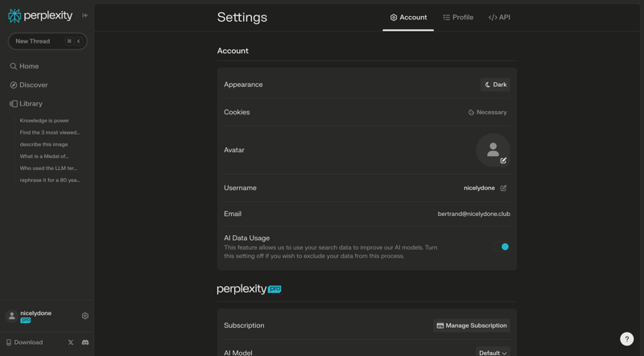Click the username text nicelydone
This screenshot has height=356, width=644.
point(479,188)
